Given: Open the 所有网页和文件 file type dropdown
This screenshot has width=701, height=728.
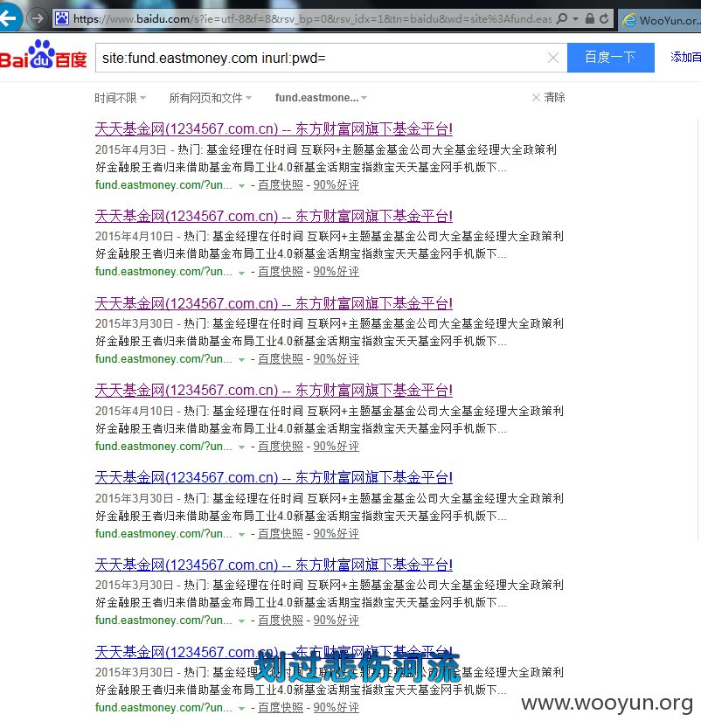Looking at the screenshot, I should click(x=211, y=98).
